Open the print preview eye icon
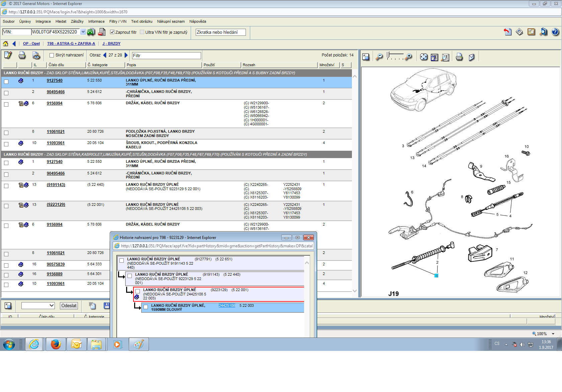Screen dimensions: 562x392 (36, 55)
